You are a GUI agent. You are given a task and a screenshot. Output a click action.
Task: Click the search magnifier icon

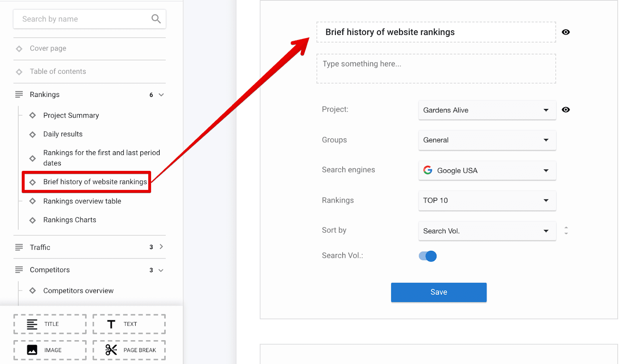(156, 19)
